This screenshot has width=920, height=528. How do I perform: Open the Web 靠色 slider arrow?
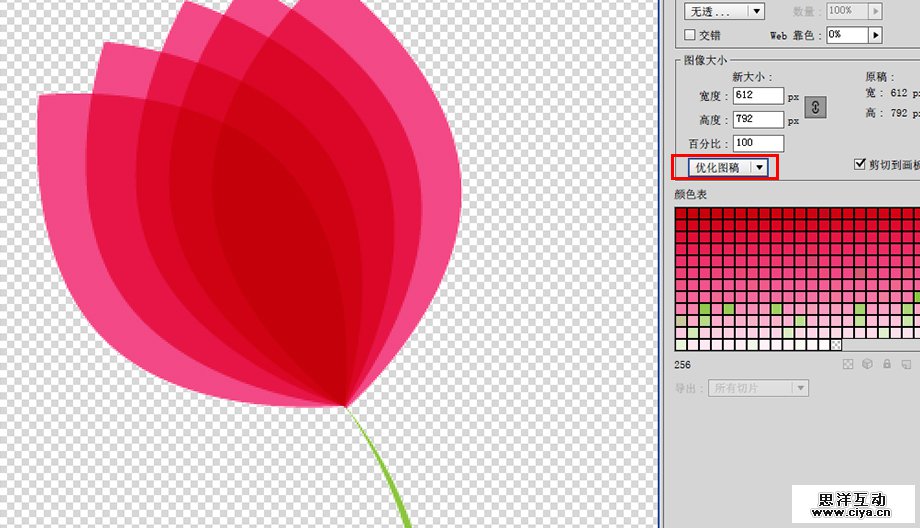click(876, 35)
